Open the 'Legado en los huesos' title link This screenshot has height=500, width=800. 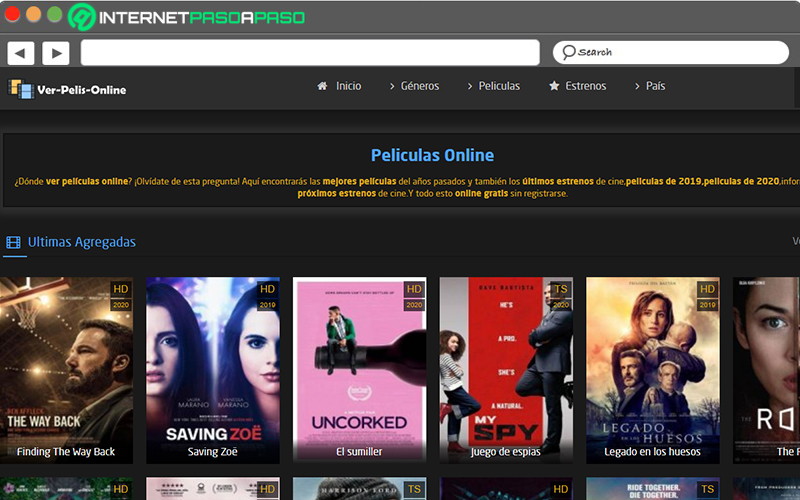point(652,452)
